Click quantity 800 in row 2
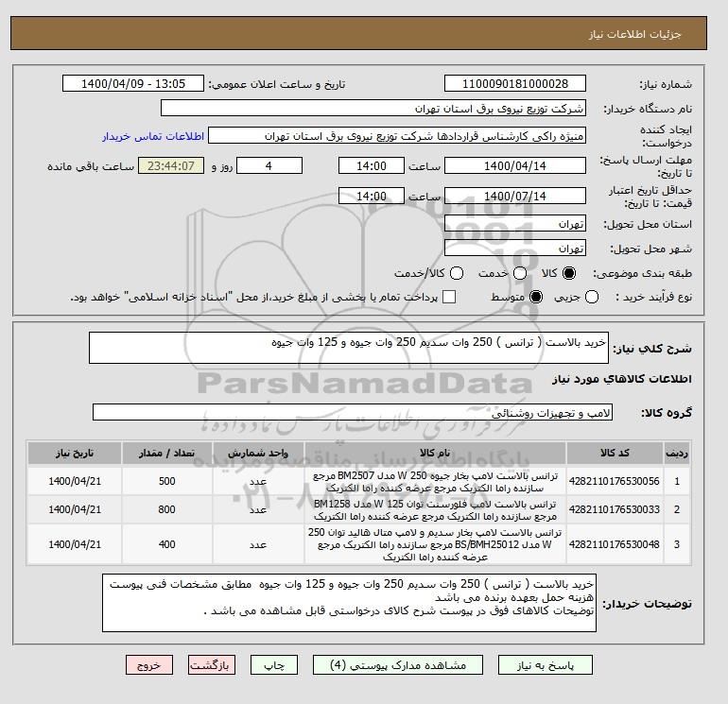This screenshot has height=704, width=728. click(x=167, y=509)
